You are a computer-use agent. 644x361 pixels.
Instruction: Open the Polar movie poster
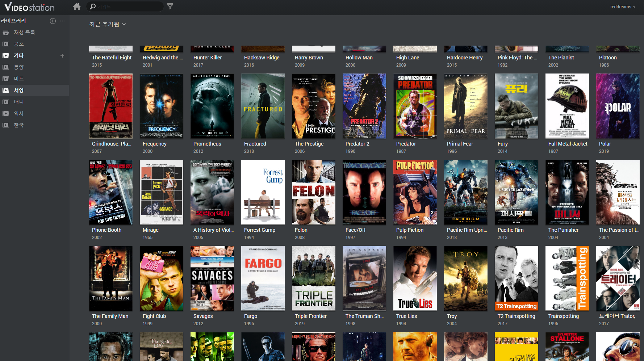[618, 106]
